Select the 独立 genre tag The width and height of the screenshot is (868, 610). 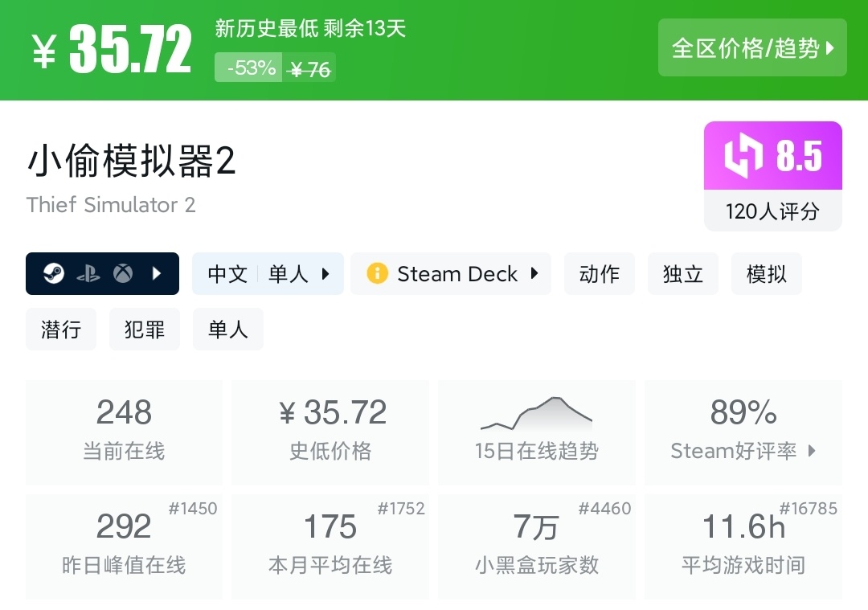click(683, 274)
